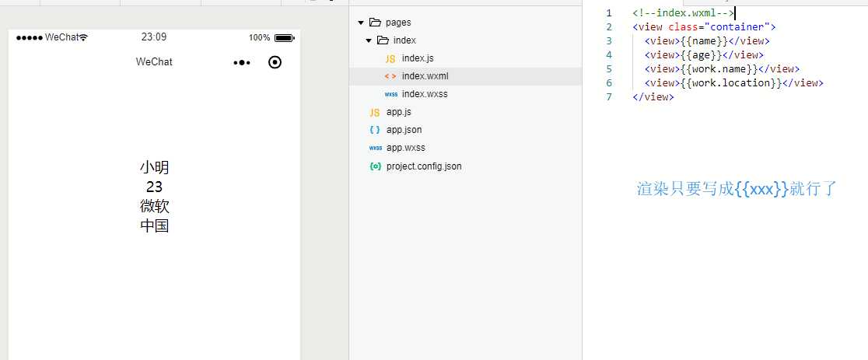The width and height of the screenshot is (868, 360).
Task: Click the WXSS icon beside index.wxss
Action: pos(390,94)
